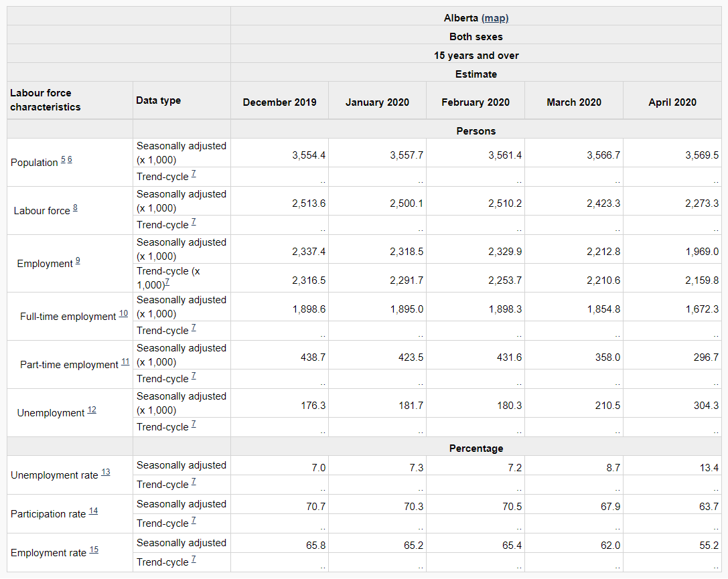Open footnote 6 next to Population

pyautogui.click(x=70, y=159)
